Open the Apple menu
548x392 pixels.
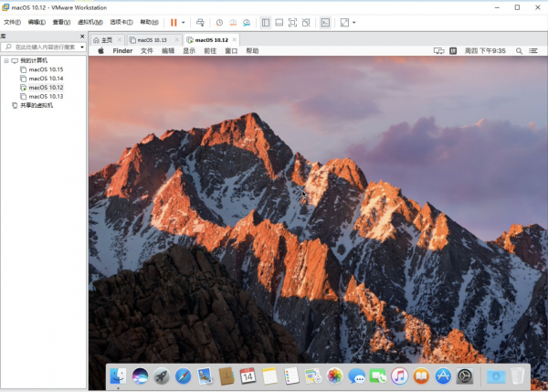pyautogui.click(x=101, y=51)
